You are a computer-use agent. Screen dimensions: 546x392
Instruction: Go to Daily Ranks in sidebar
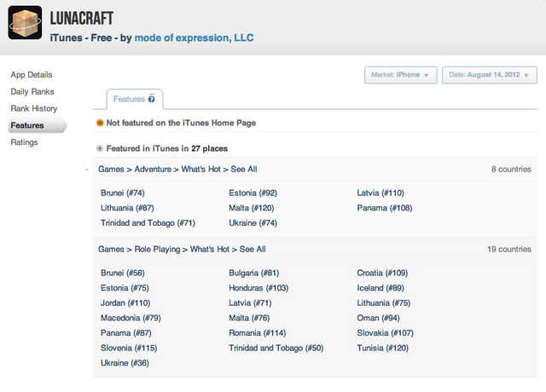click(32, 91)
